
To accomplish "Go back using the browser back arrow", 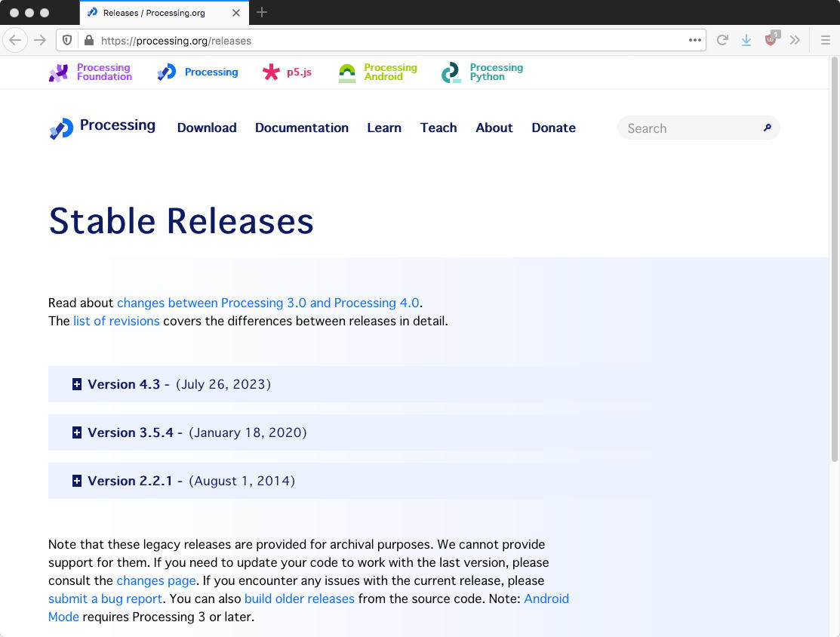I will [15, 40].
